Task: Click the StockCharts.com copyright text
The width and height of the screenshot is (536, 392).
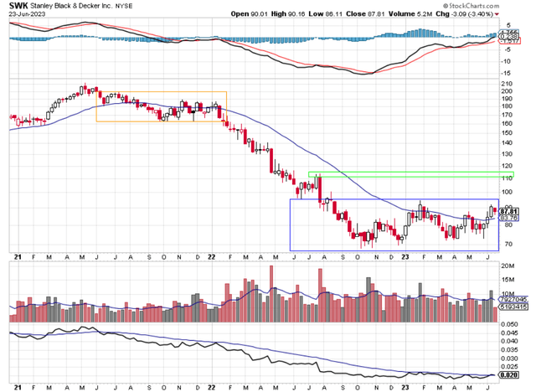Action: pyautogui.click(x=471, y=6)
